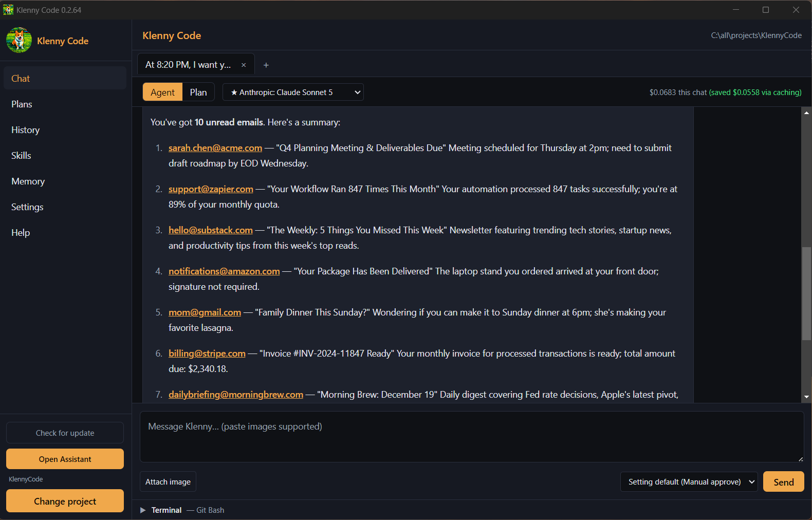Open Memory in sidebar
Screen dimensions: 812x520
pyautogui.click(x=65, y=181)
